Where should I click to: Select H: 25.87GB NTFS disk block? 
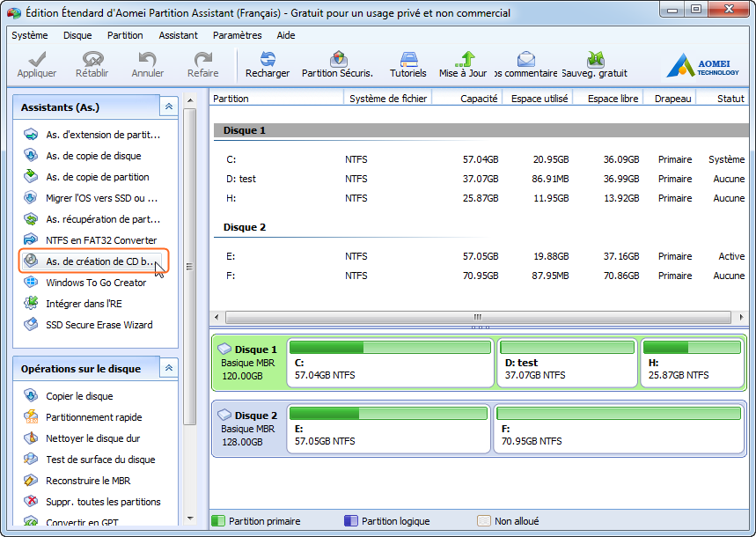click(693, 363)
